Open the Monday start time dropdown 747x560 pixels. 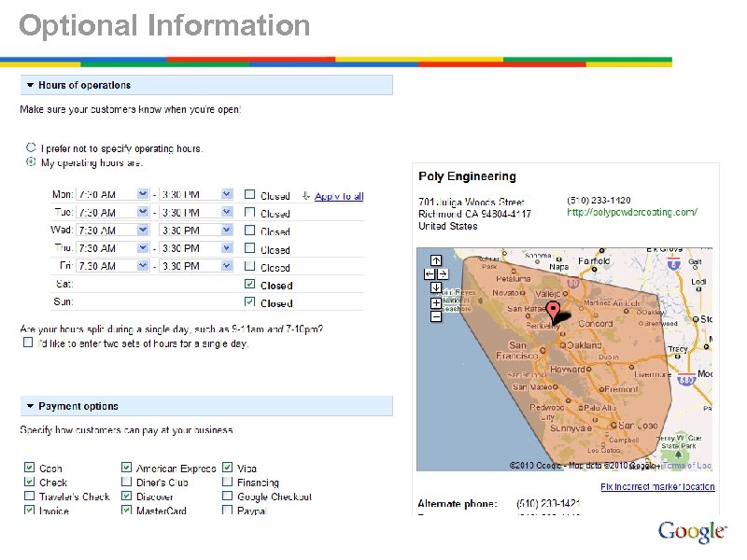(142, 195)
